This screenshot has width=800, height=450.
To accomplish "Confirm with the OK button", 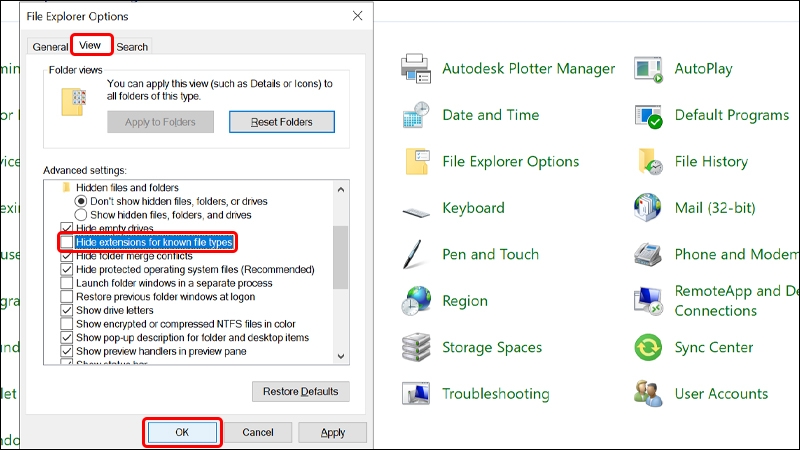I will coord(182,433).
